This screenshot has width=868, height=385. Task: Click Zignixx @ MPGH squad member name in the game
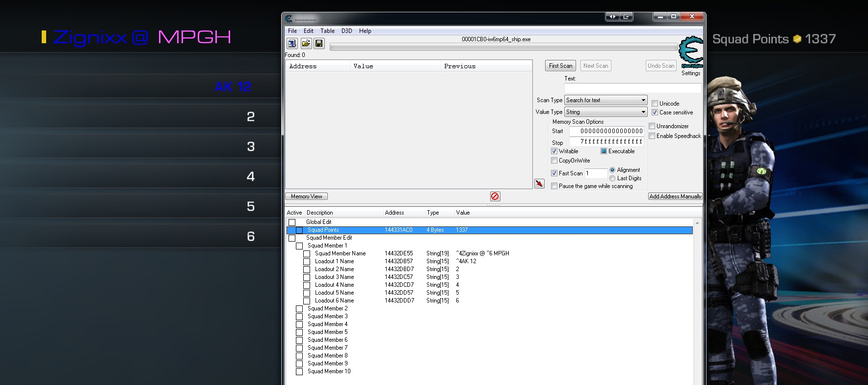tap(142, 37)
